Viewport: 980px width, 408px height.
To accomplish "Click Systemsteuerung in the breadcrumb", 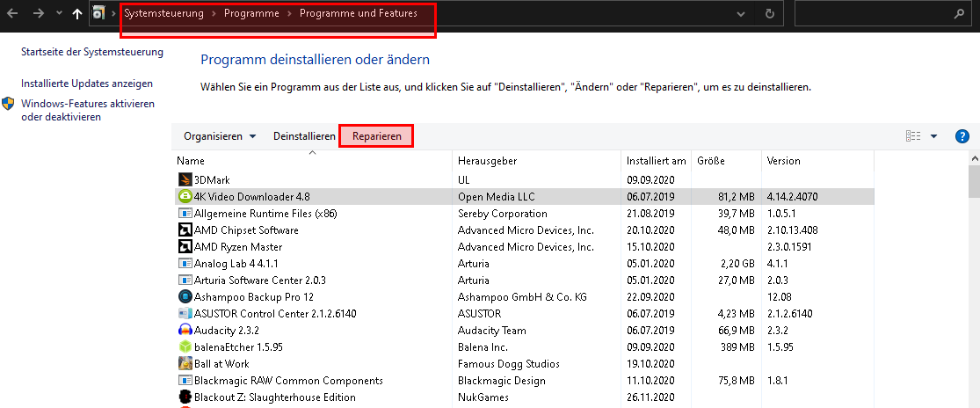I will point(163,13).
